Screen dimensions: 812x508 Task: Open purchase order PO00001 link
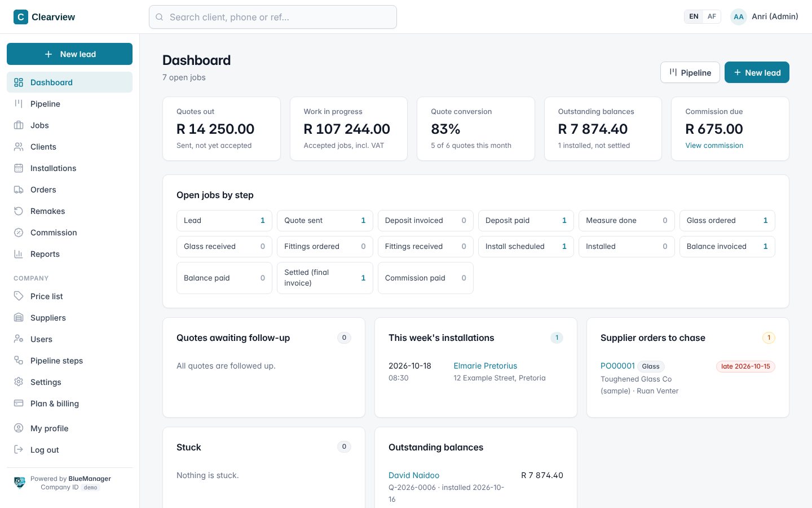pos(617,366)
